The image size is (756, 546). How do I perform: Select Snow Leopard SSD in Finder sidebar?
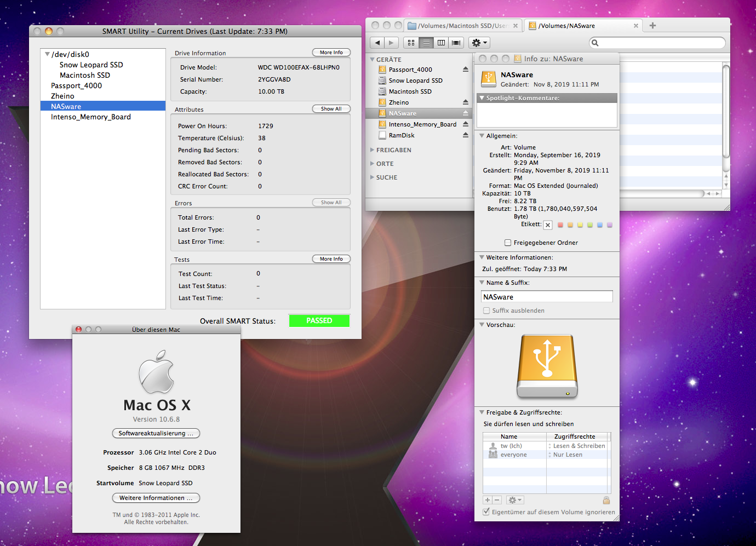pos(415,81)
